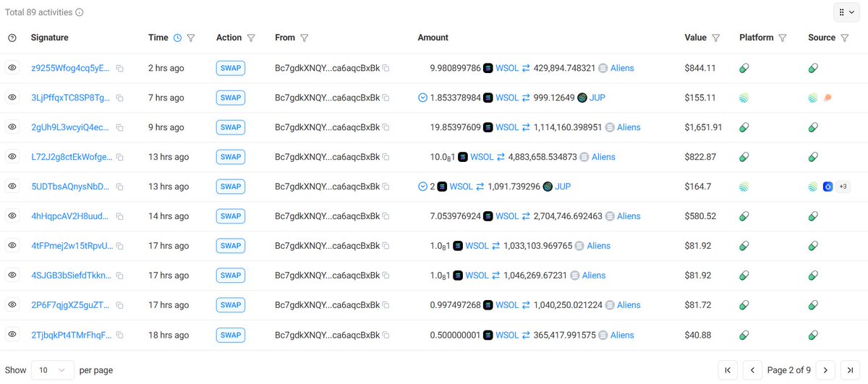Open Aliens token in $40.88 row
The height and width of the screenshot is (384, 868).
point(622,336)
